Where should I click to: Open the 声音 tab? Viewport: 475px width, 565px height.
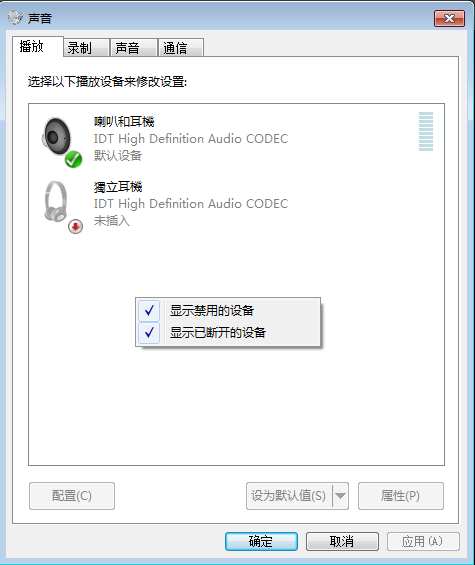(134, 48)
